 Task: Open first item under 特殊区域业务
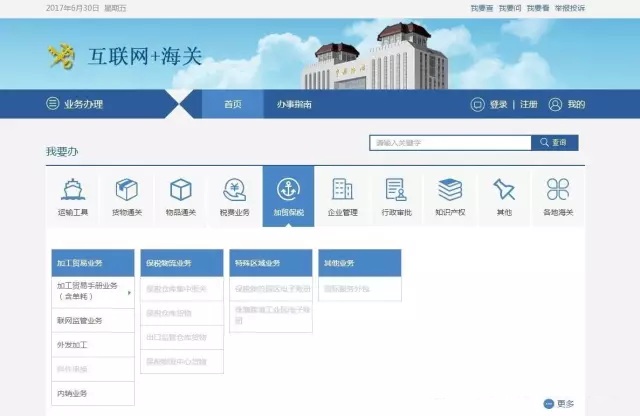(x=271, y=289)
